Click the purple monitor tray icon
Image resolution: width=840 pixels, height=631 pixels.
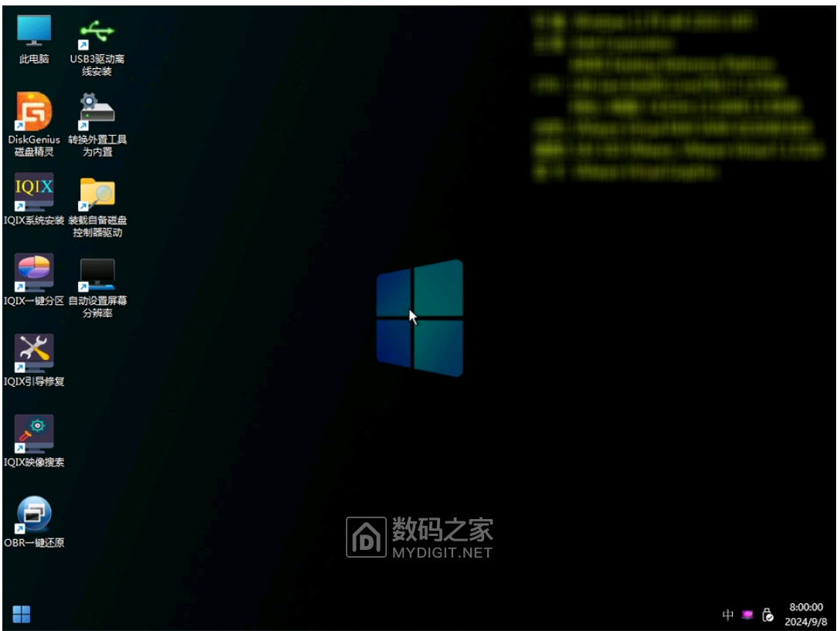click(747, 615)
